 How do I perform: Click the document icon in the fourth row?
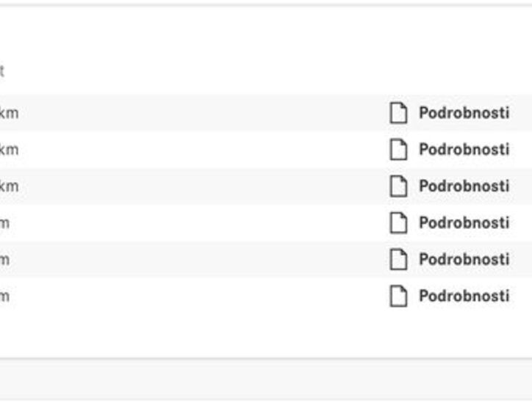tap(398, 223)
